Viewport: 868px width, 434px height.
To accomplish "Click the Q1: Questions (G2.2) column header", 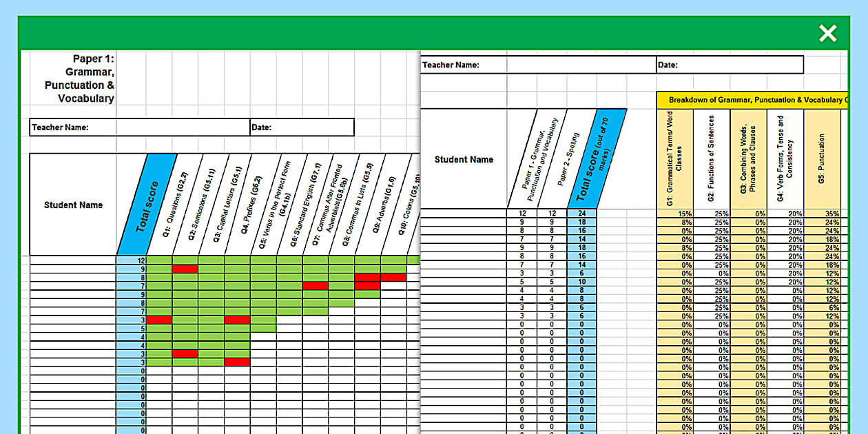I will click(x=176, y=203).
